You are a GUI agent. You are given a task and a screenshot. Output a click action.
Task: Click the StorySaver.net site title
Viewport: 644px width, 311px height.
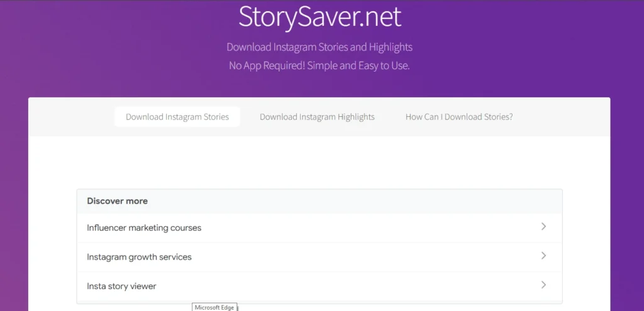[319, 17]
